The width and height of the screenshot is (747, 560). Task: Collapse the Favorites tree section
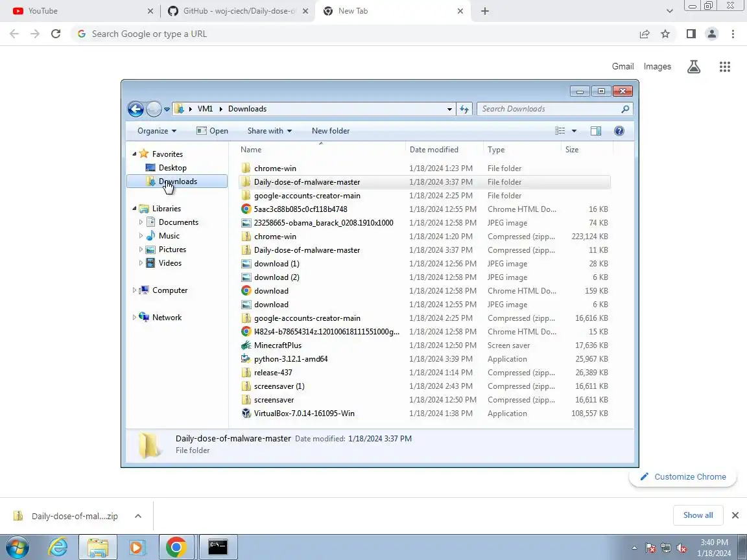point(134,154)
